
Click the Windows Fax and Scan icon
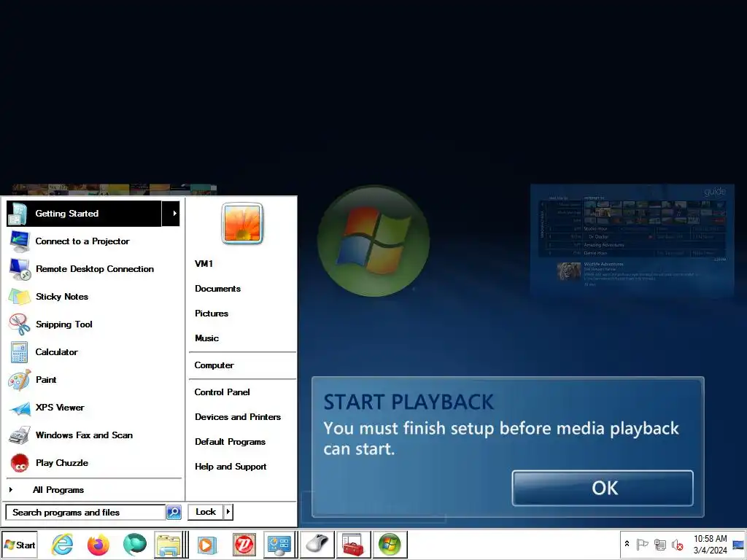[20, 435]
